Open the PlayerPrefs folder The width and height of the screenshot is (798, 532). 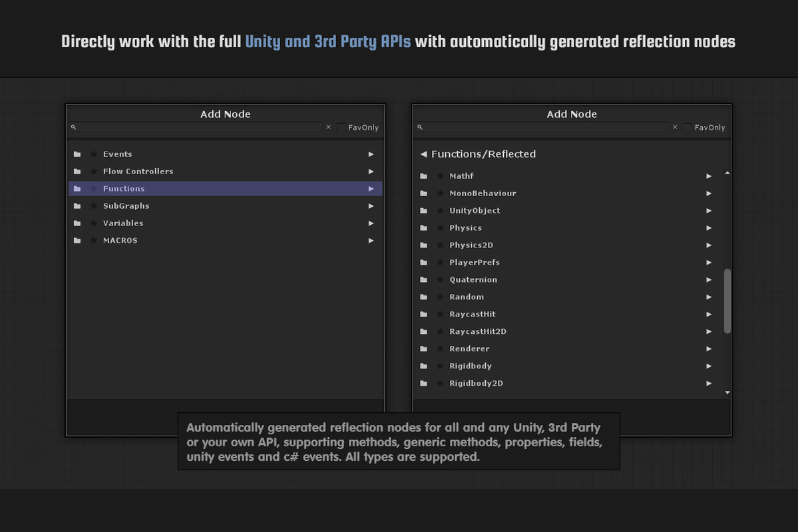click(x=568, y=263)
